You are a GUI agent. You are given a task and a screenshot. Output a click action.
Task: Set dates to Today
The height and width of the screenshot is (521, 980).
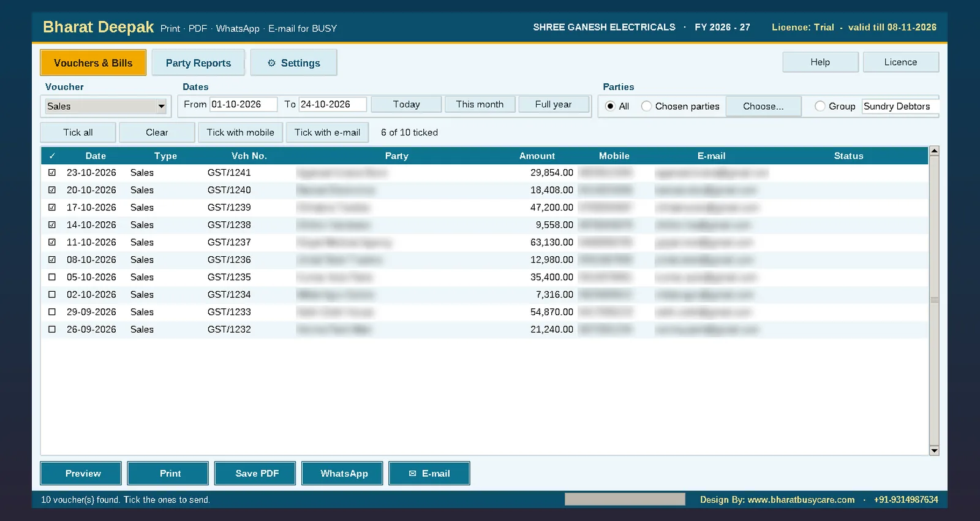[406, 104]
